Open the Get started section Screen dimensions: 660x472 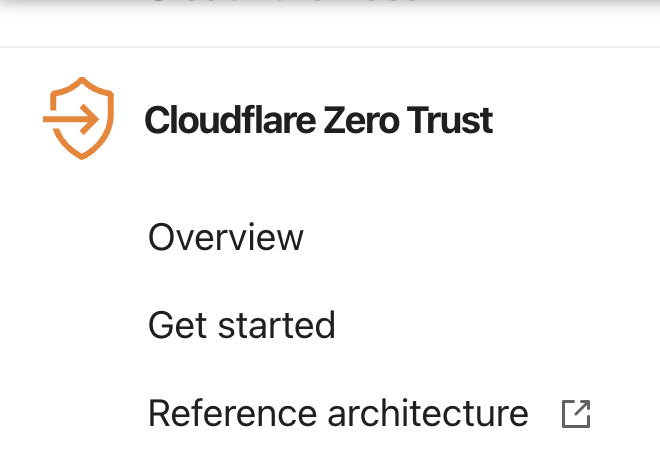coord(242,325)
